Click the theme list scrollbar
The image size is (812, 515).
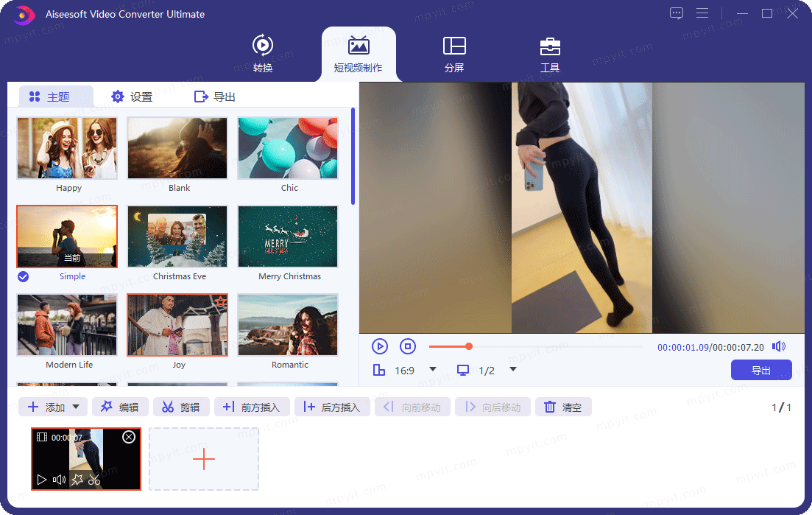(353, 156)
